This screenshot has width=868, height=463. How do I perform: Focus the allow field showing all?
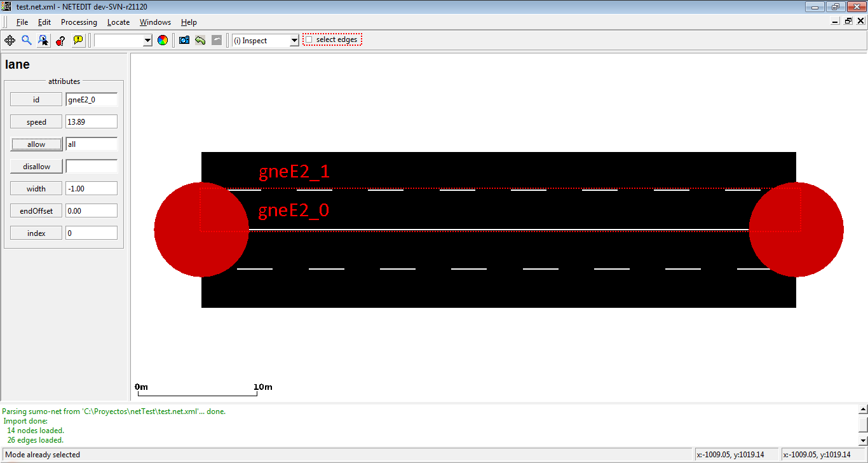92,144
